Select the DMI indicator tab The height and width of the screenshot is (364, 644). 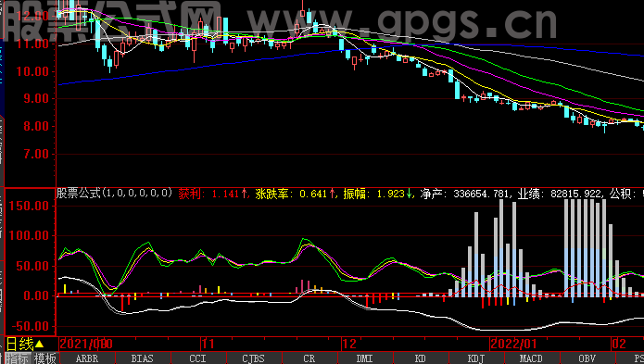(365, 358)
